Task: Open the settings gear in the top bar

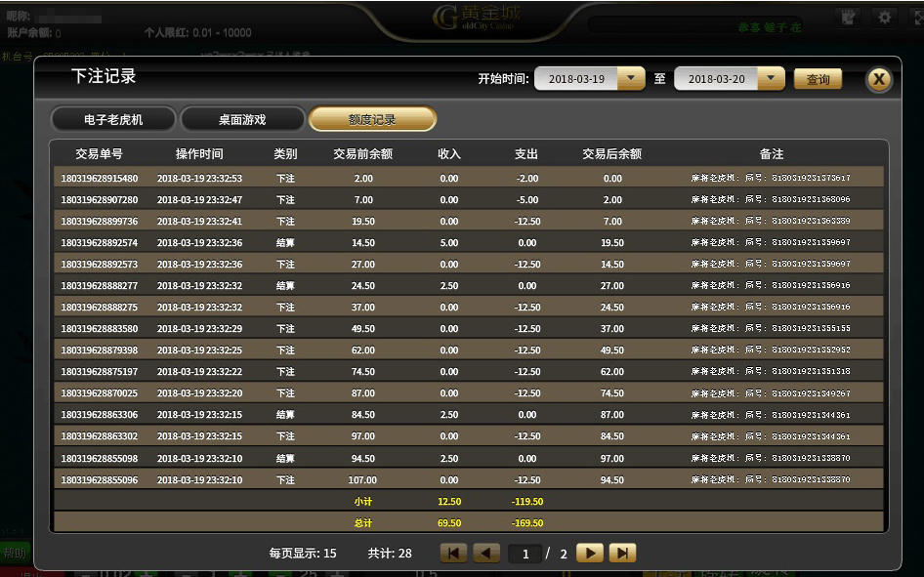Action: (x=884, y=18)
